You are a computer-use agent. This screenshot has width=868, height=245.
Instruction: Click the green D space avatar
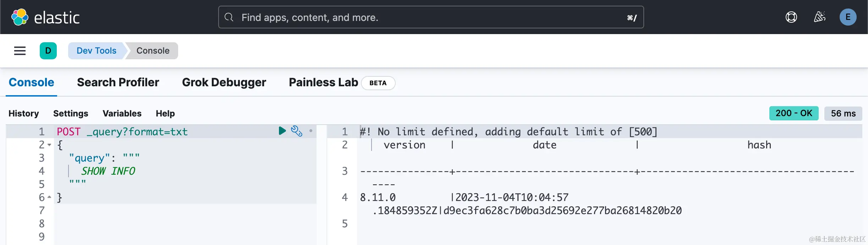[x=48, y=51]
